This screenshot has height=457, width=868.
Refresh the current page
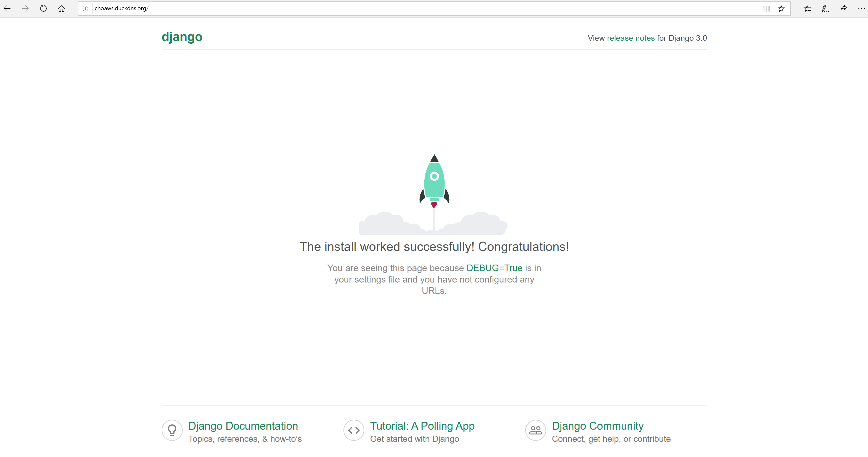coord(43,8)
